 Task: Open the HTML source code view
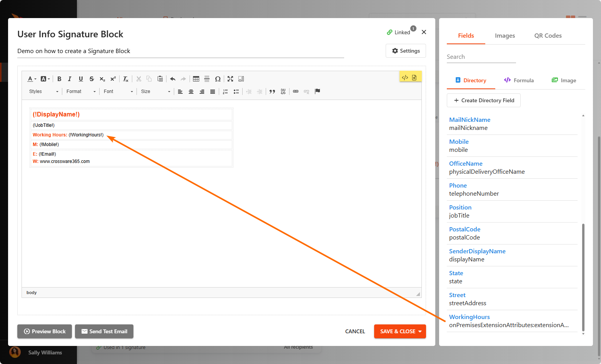coord(405,78)
